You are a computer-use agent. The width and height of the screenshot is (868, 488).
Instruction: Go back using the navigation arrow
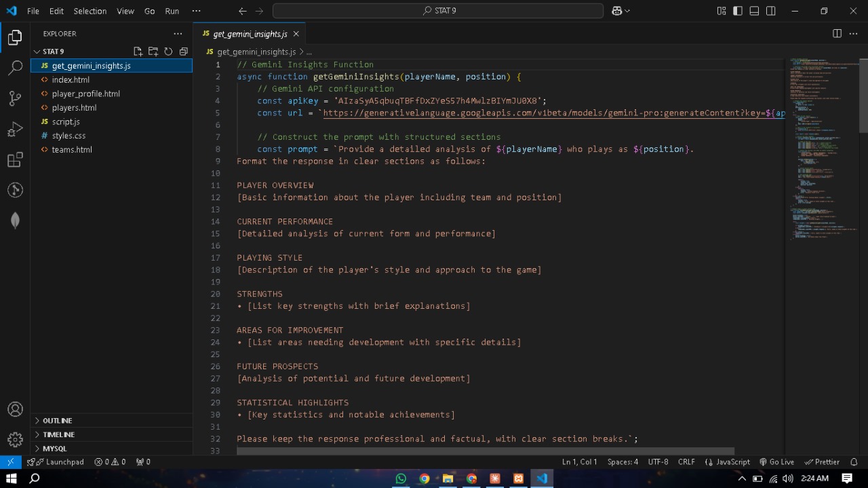[x=243, y=11]
